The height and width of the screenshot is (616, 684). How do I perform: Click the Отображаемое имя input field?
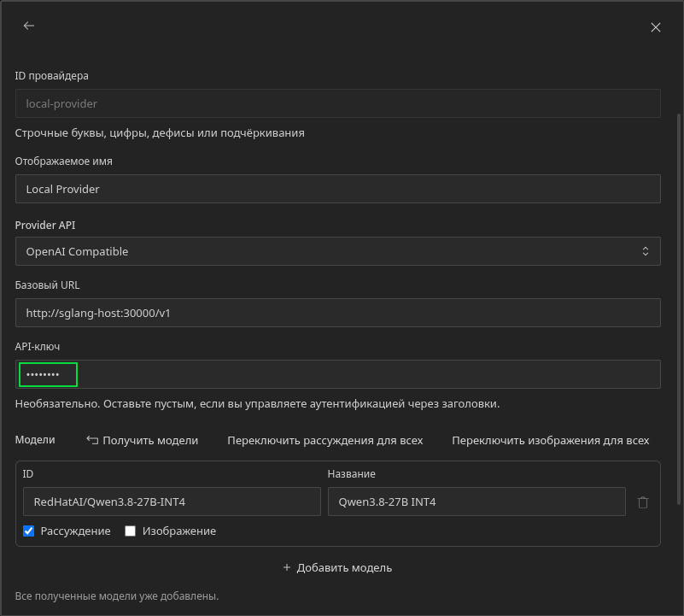[337, 189]
